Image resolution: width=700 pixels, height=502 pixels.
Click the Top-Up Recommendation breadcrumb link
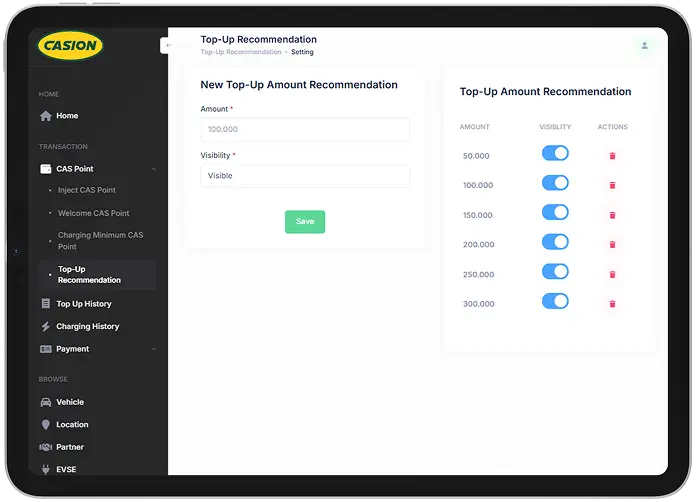pyautogui.click(x=240, y=52)
